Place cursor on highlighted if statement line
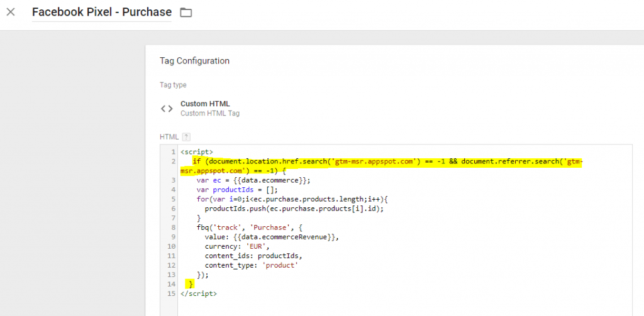Image resolution: width=644 pixels, height=316 pixels. point(382,166)
